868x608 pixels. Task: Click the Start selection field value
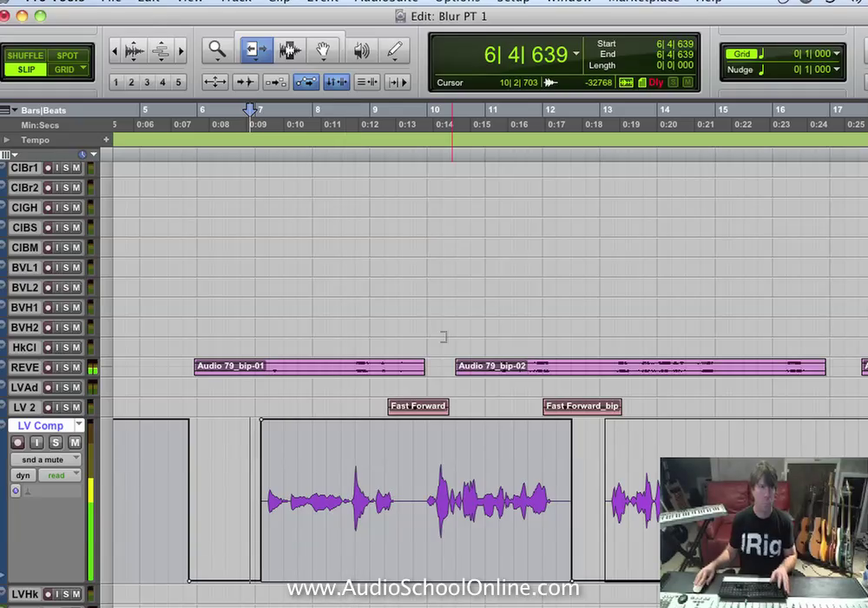point(674,43)
